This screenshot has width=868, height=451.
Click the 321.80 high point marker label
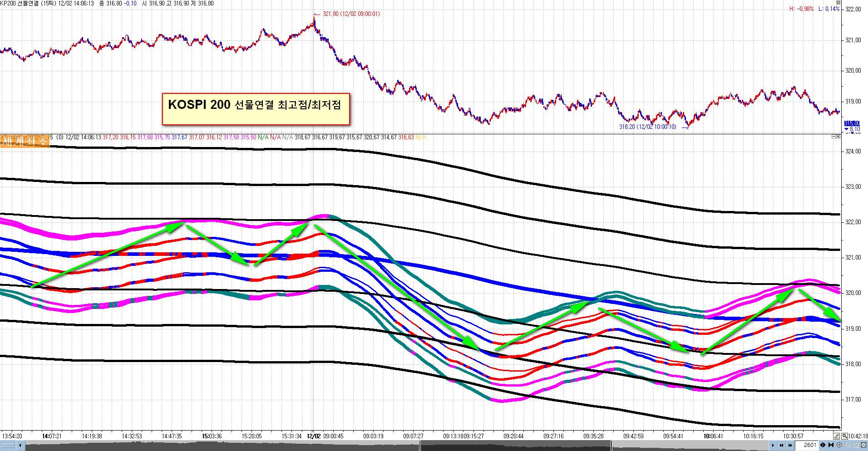[x=351, y=14]
